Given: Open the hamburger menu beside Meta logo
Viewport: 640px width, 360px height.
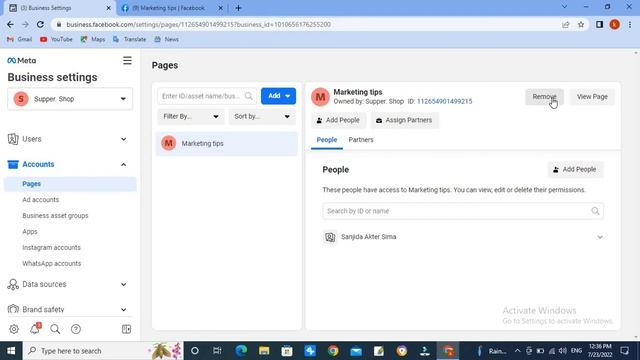Looking at the screenshot, I should click(127, 60).
